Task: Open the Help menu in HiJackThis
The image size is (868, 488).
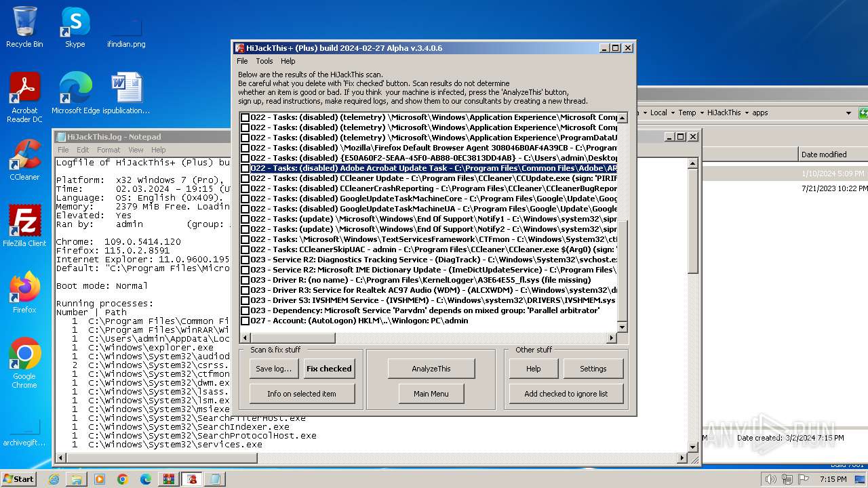Action: tap(288, 61)
